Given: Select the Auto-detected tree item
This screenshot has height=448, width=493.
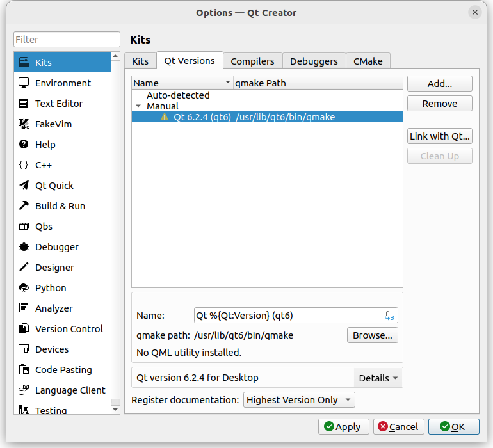Looking at the screenshot, I should (x=178, y=95).
